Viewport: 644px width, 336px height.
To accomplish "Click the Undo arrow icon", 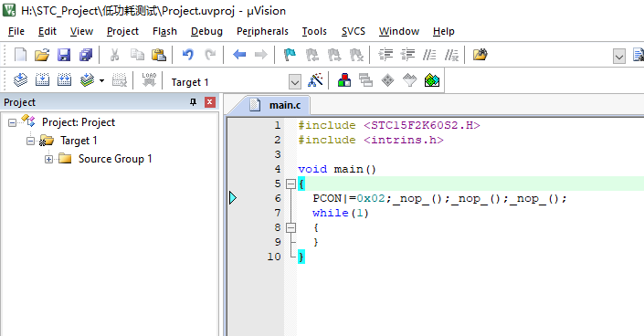I will click(x=188, y=55).
